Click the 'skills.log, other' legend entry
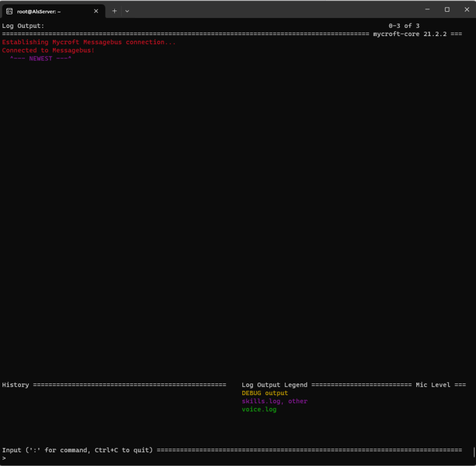476x466 pixels. pyautogui.click(x=275, y=401)
